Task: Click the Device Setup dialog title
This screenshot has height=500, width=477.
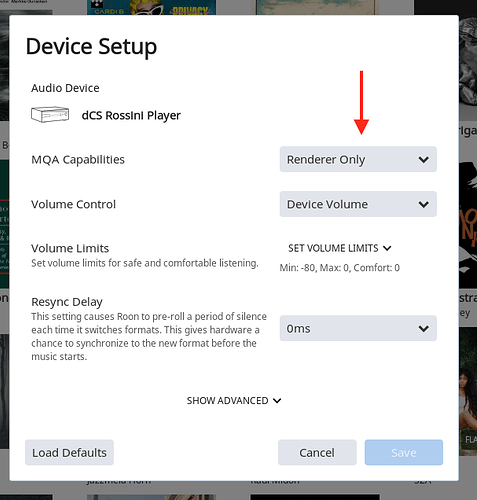Action: (x=91, y=46)
